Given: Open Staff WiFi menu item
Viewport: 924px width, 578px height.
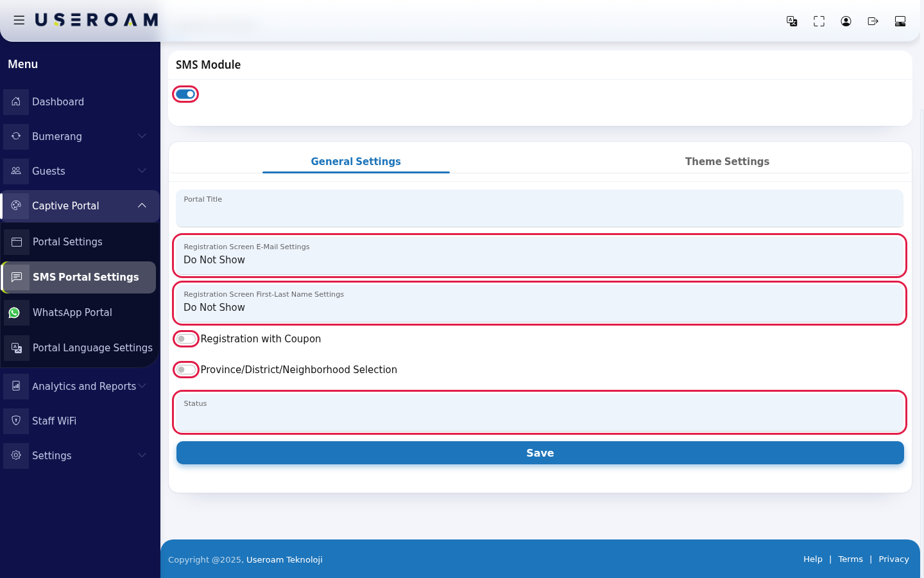Looking at the screenshot, I should pyautogui.click(x=80, y=421).
